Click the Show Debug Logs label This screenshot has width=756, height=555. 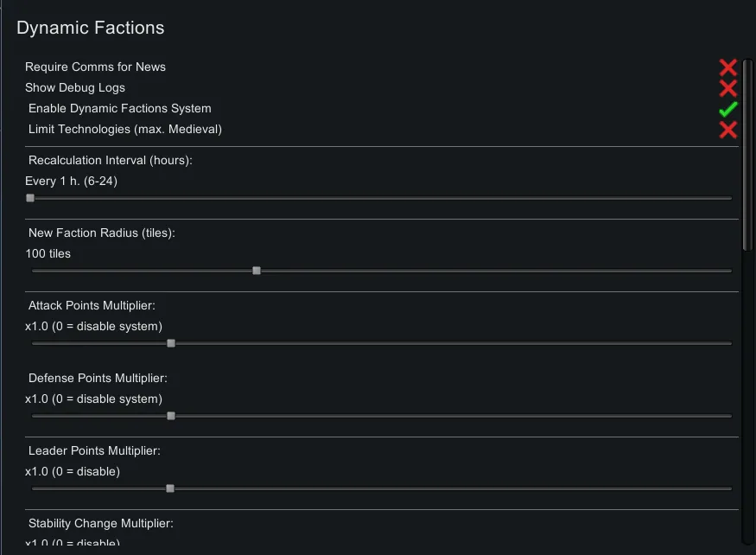75,88
